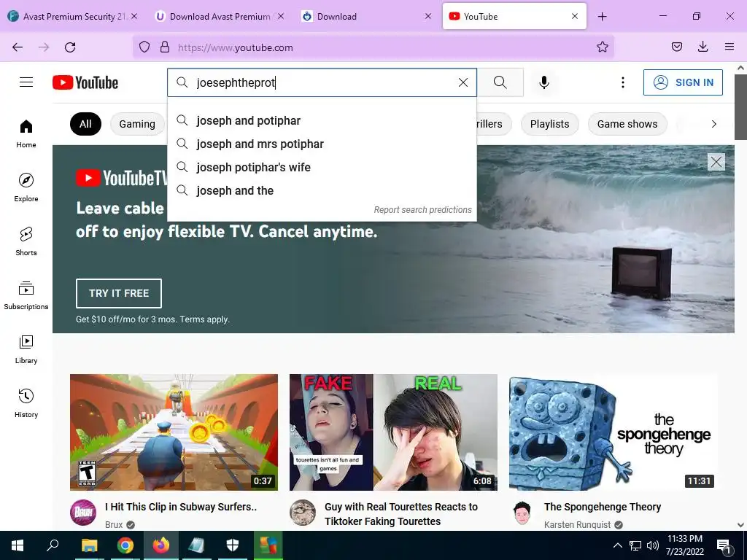This screenshot has width=747, height=560.
Task: Open Shorts in the sidebar
Action: (x=26, y=241)
